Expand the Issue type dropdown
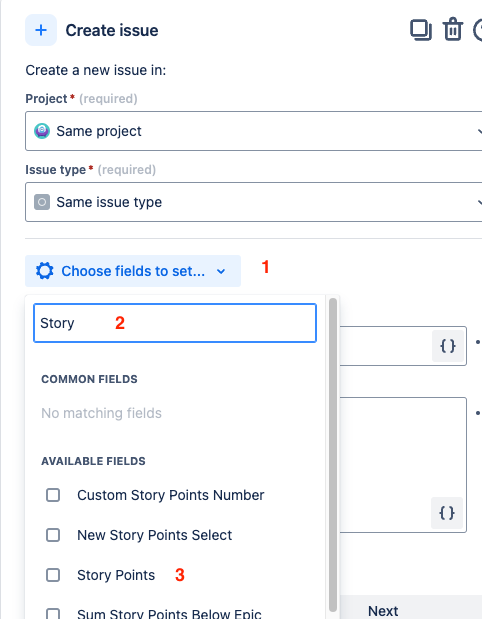The image size is (482, 619). [x=253, y=202]
